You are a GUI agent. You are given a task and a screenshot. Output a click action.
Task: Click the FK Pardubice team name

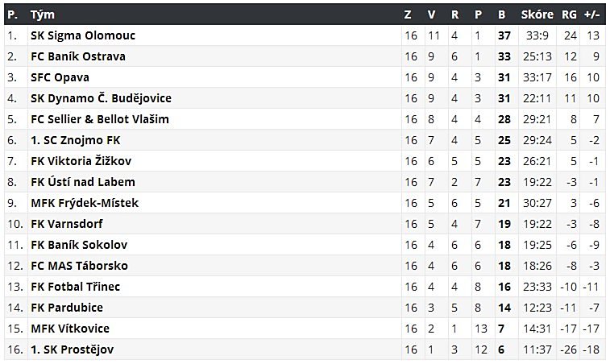(67, 308)
